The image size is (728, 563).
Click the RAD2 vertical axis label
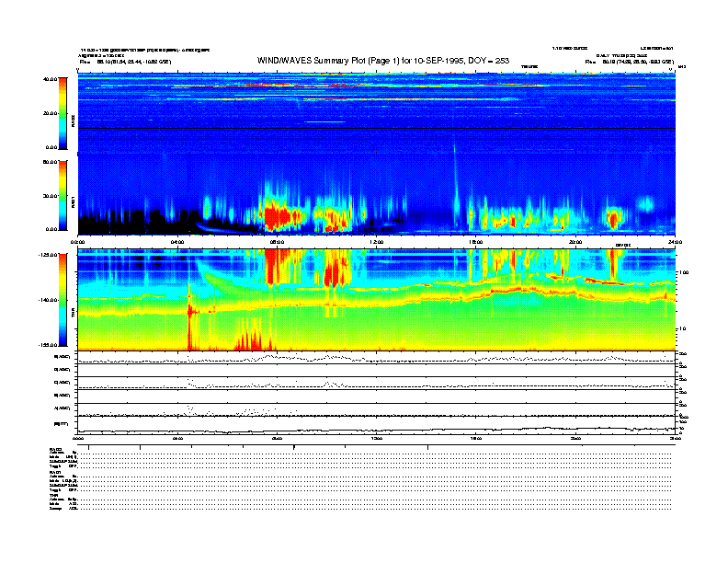[73, 121]
